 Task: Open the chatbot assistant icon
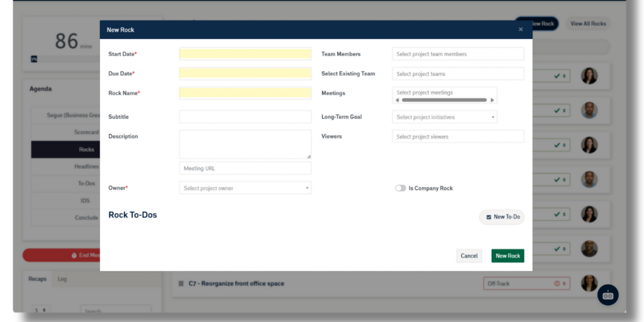pyautogui.click(x=608, y=294)
